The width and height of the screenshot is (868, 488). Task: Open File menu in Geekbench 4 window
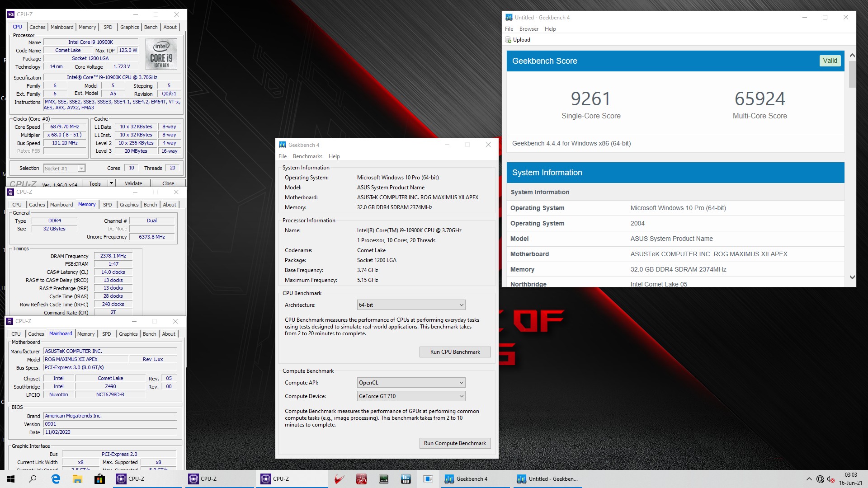[x=283, y=156]
